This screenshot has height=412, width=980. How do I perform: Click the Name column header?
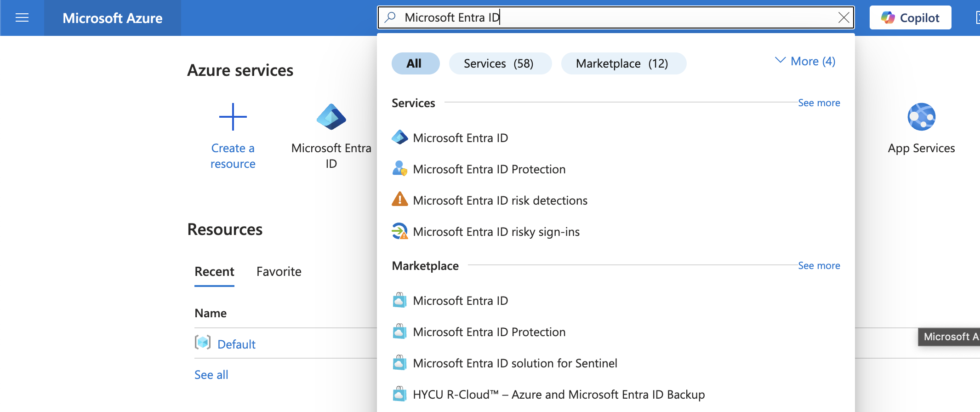click(211, 313)
